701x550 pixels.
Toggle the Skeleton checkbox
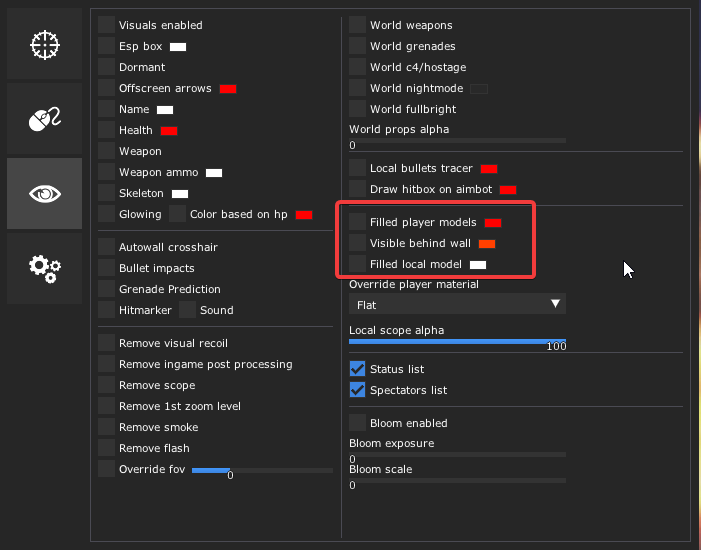[107, 193]
